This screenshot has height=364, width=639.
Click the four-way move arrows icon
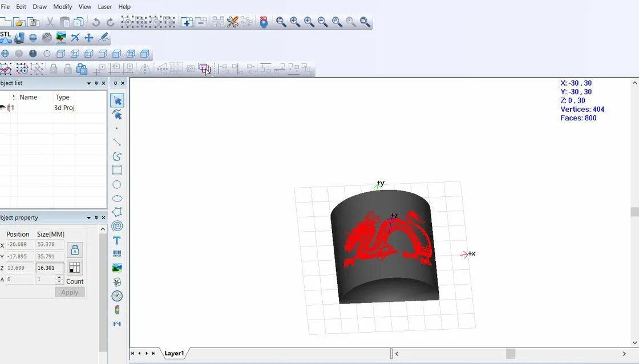(x=89, y=38)
